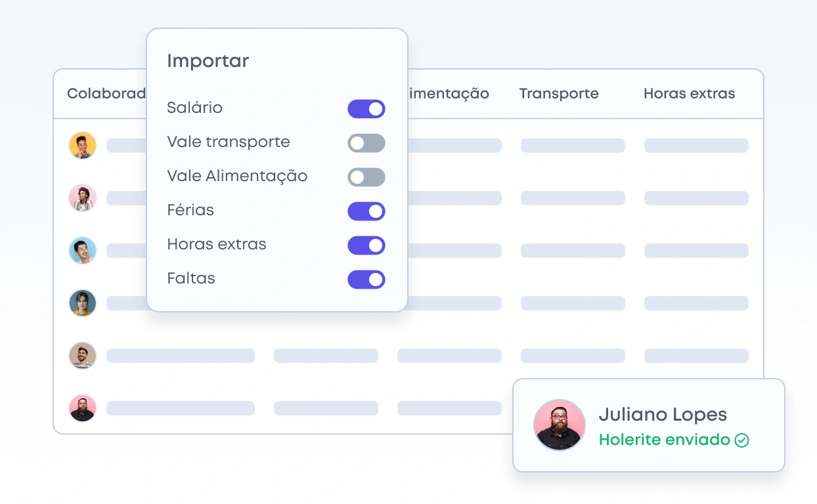Toggle the Salário import switch
This screenshot has height=504, width=817.
pos(366,109)
